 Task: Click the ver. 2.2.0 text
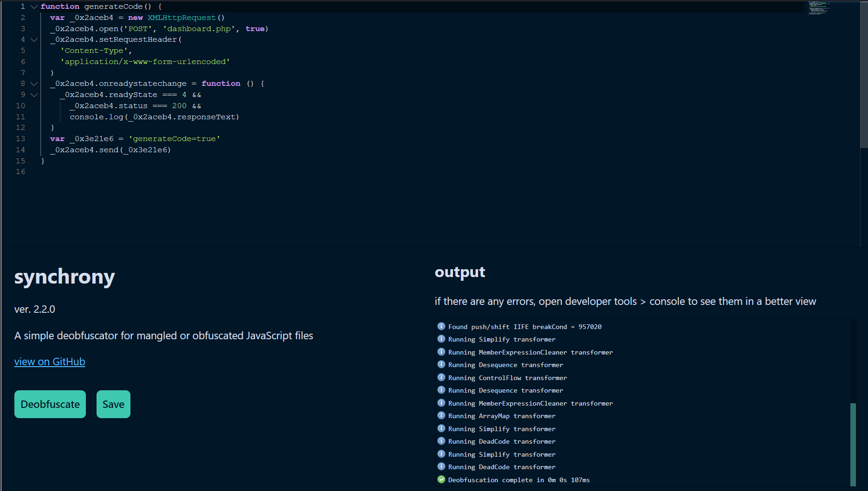point(35,309)
